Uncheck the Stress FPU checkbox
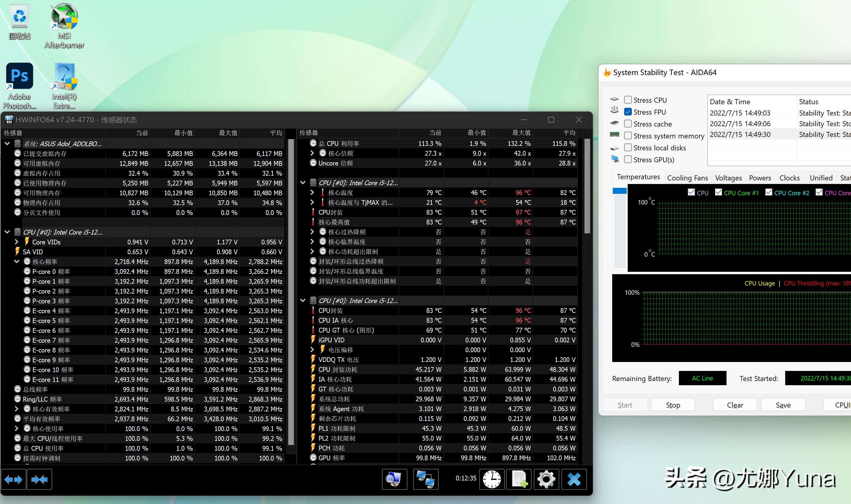This screenshot has width=851, height=504. click(628, 112)
